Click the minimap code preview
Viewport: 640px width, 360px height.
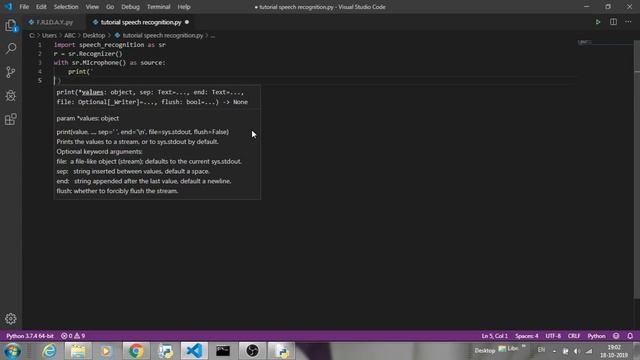[x=584, y=42]
